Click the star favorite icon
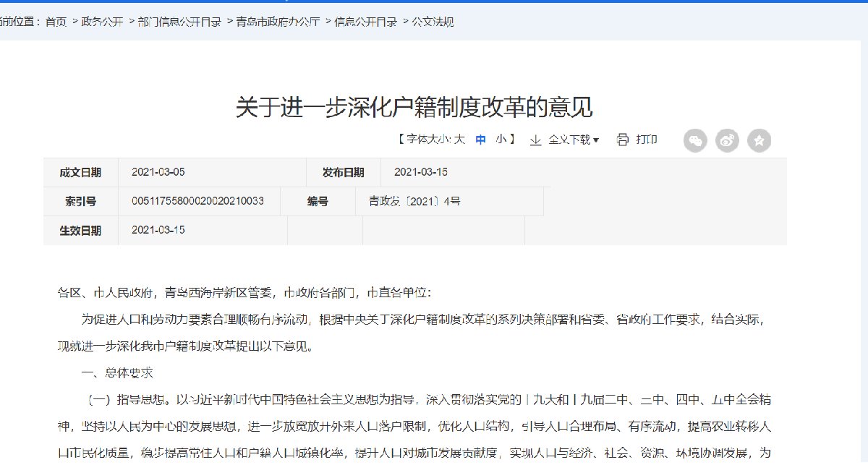Viewport: 868px width, 465px height. click(759, 141)
